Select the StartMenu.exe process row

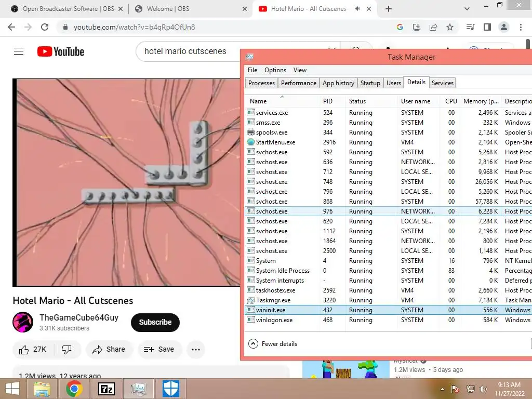tap(388, 142)
